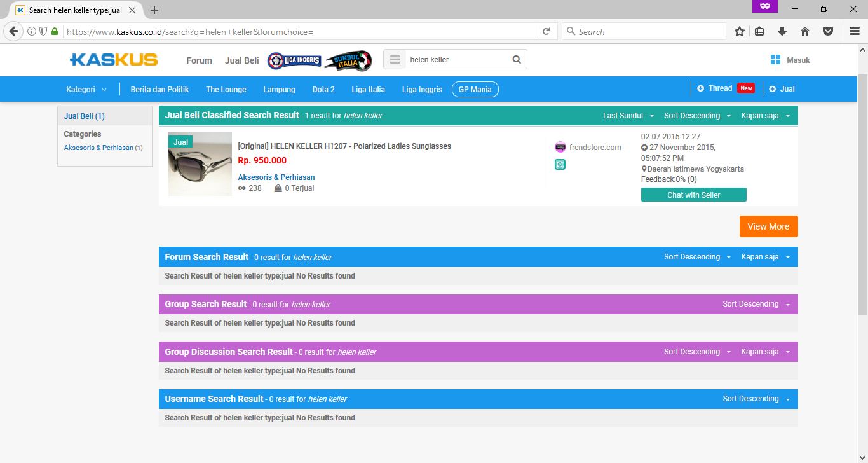Open frendstore.com seller link

pyautogui.click(x=595, y=148)
